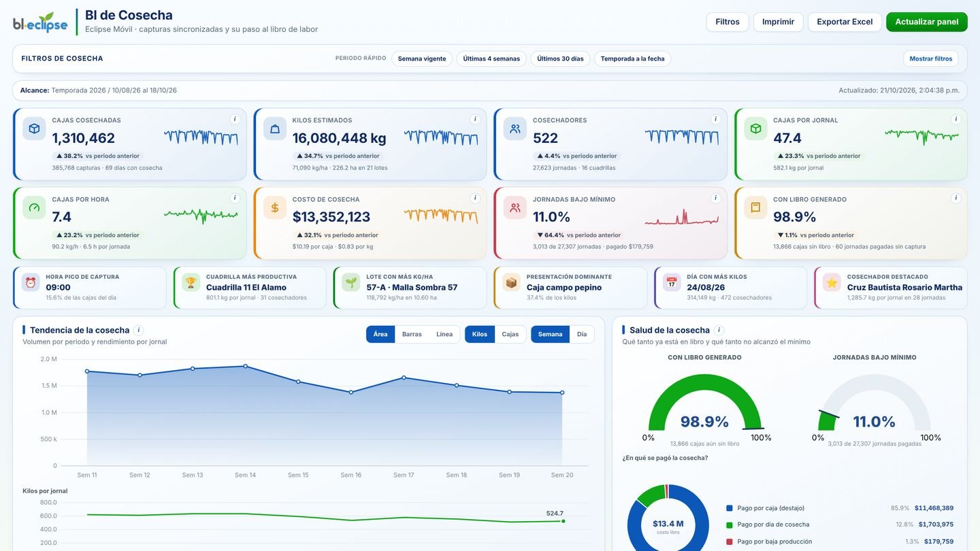Click the green Pago por día legend swatch
Image resolution: width=980 pixels, height=551 pixels.
[730, 524]
